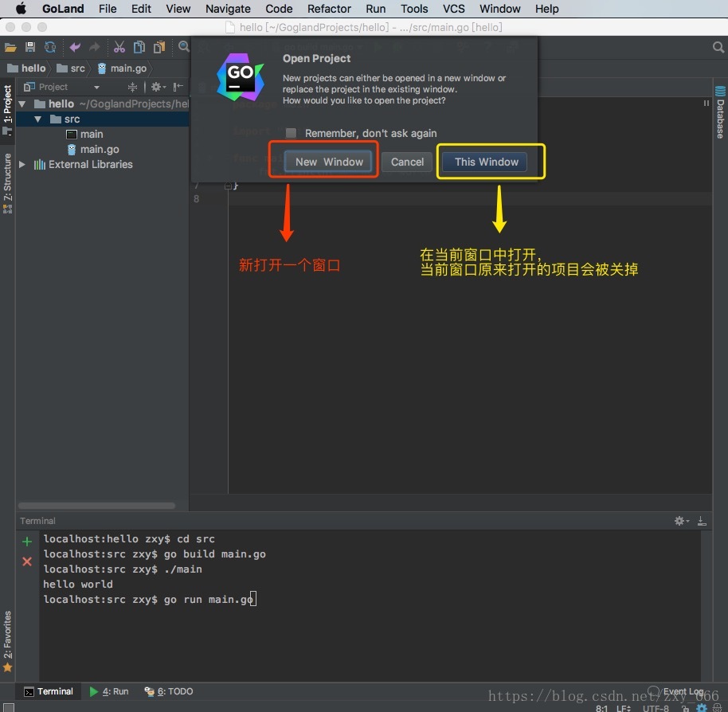Click src breadcrumb in navigation bar
This screenshot has width=728, height=712.
click(x=71, y=68)
